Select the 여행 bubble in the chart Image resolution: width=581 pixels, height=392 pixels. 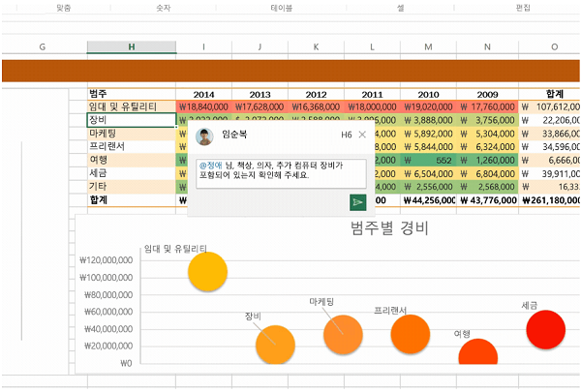478,352
